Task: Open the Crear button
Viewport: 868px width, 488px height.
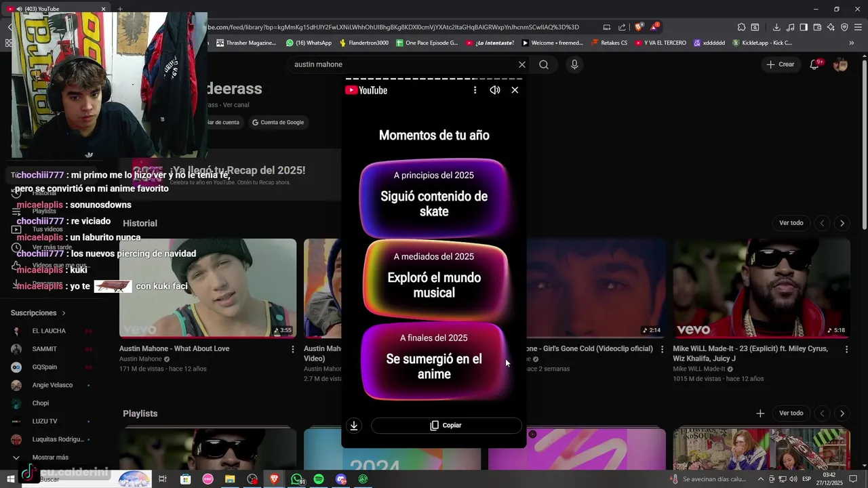Action: coord(781,64)
